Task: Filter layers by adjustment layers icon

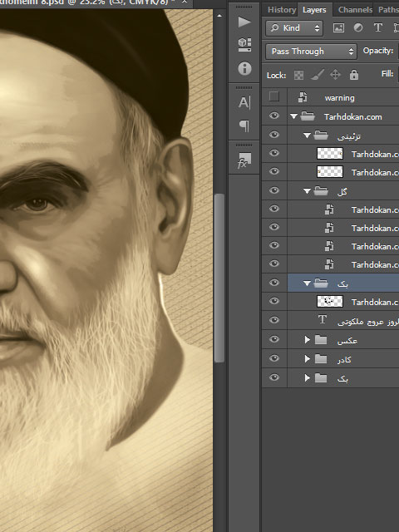Action: point(358,27)
